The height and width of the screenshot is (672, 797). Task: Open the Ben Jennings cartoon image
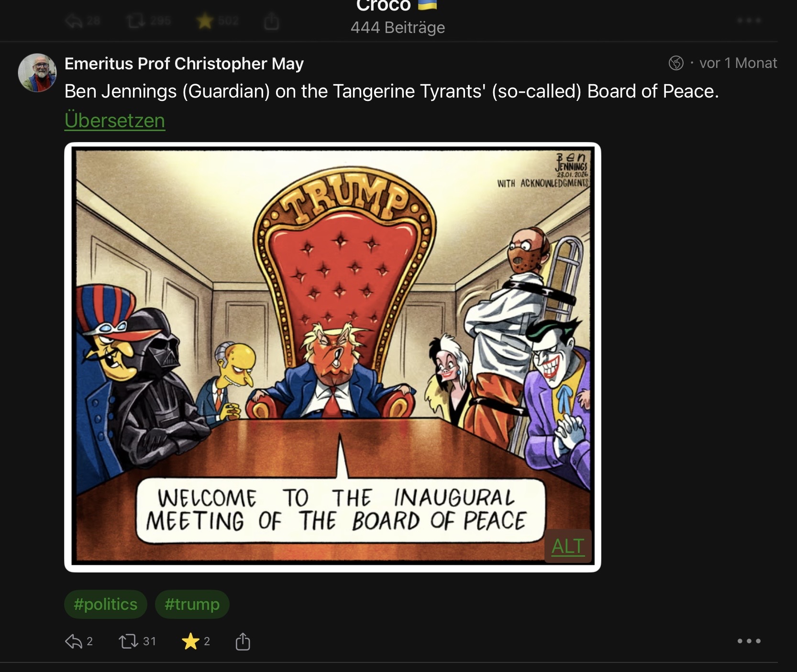point(332,357)
